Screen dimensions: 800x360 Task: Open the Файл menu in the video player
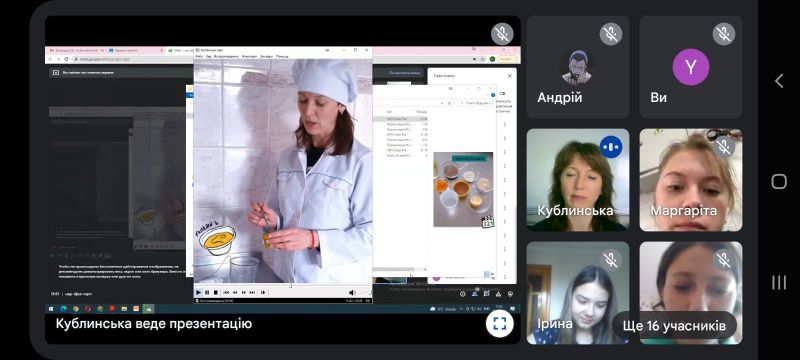coord(199,56)
